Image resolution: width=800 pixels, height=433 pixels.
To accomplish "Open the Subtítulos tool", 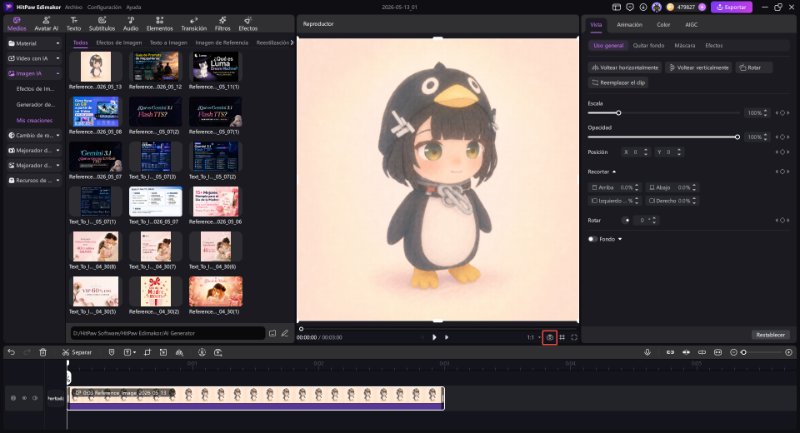I will tap(102, 24).
